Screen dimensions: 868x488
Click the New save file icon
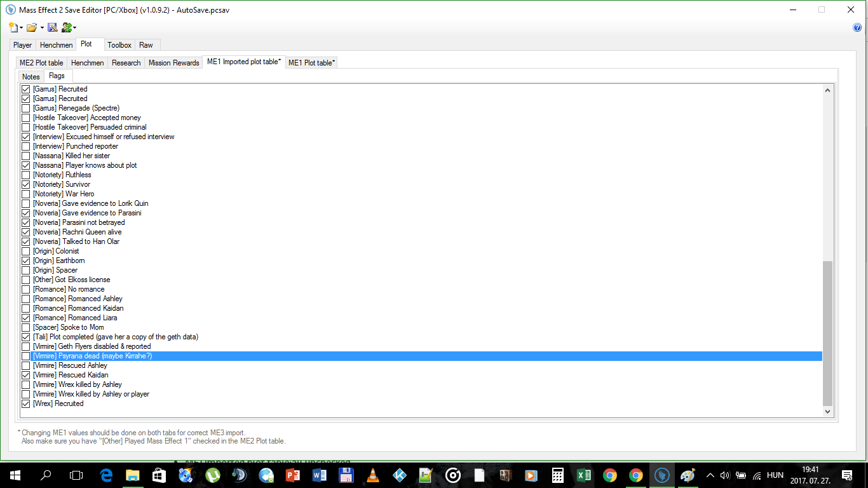coord(13,27)
